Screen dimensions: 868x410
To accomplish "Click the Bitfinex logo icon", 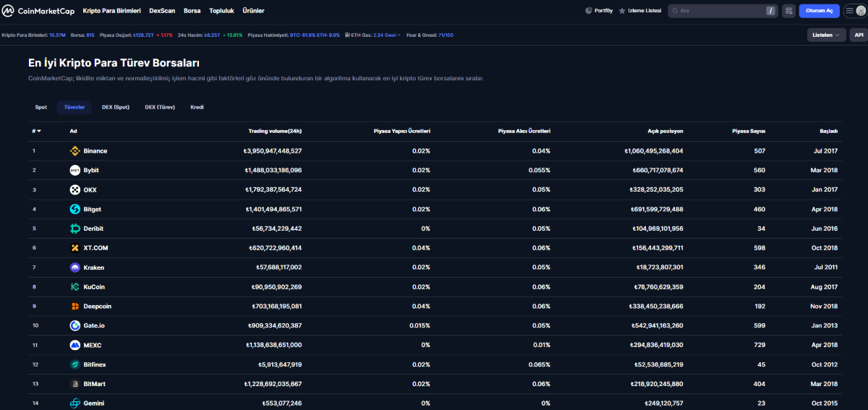I will coord(75,364).
